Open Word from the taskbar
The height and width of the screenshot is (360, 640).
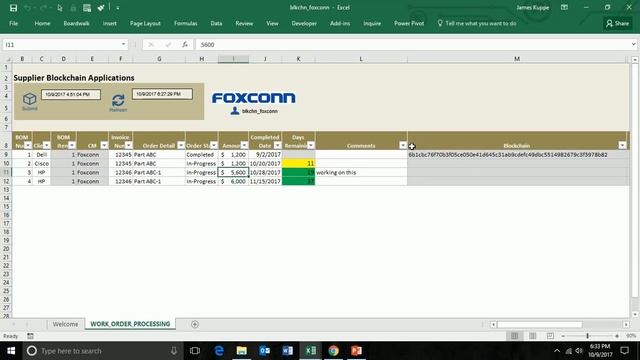click(287, 351)
